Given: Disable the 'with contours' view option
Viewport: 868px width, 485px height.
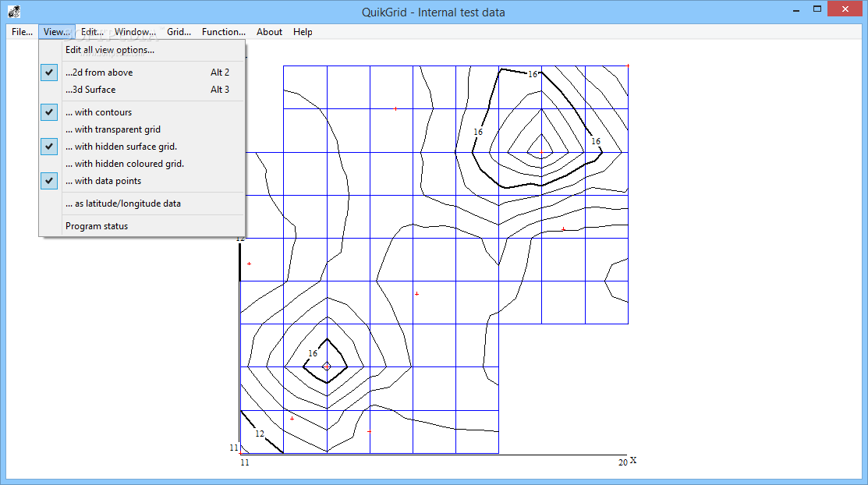Looking at the screenshot, I should tap(49, 112).
